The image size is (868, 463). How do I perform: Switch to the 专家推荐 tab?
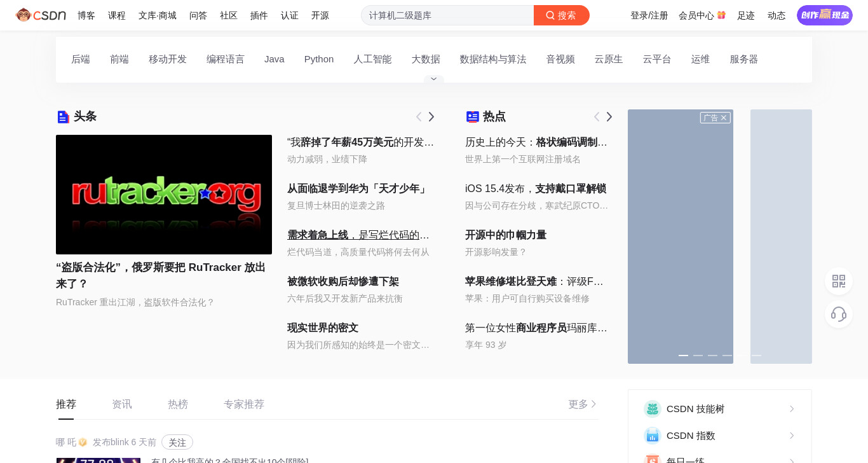[x=244, y=404]
